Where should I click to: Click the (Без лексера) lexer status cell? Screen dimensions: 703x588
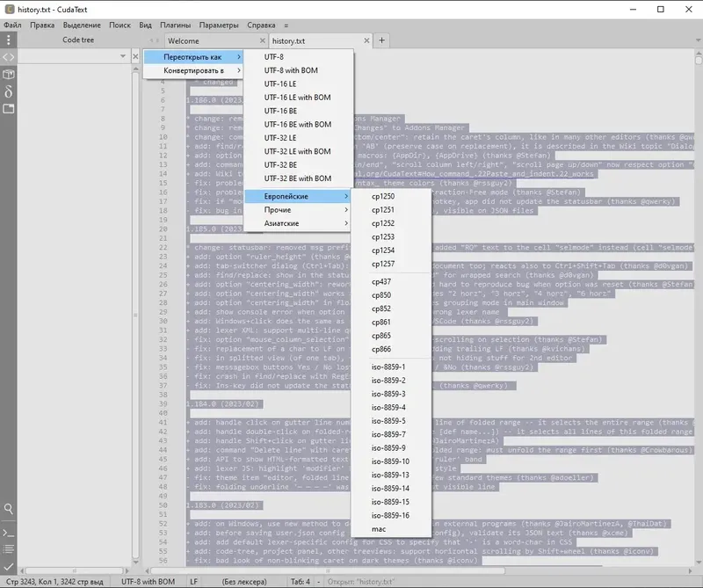tap(244, 581)
